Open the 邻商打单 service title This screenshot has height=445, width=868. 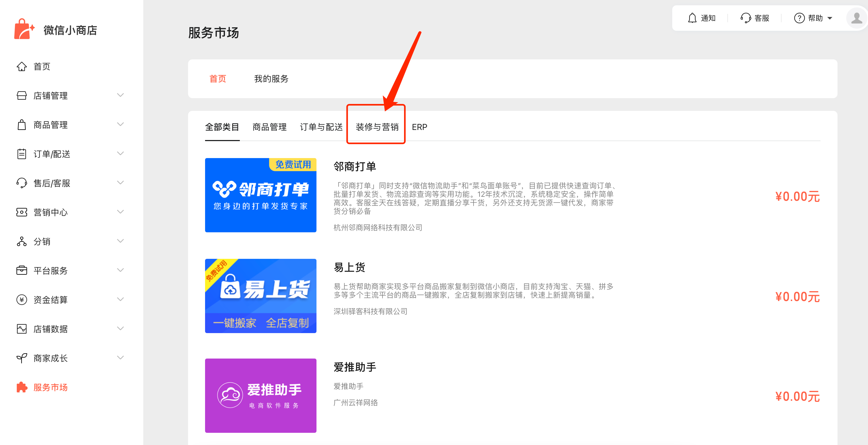[x=354, y=167]
